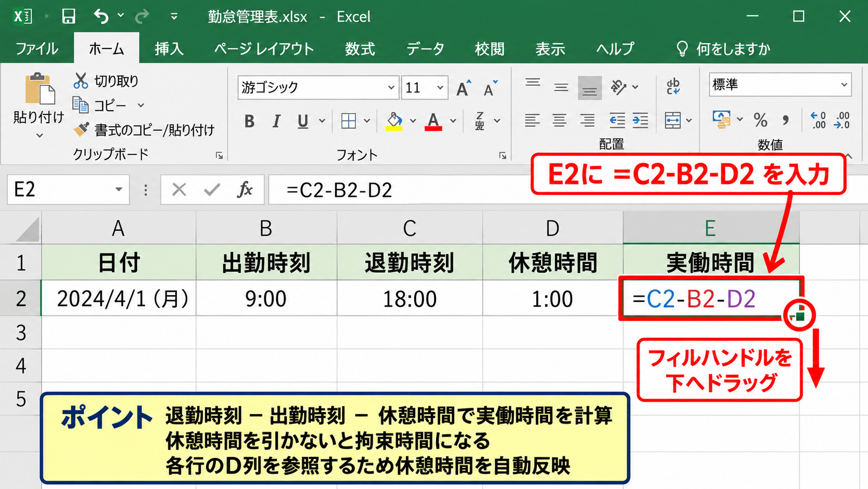The width and height of the screenshot is (868, 489).
Task: Click the merge and center icon
Action: pos(673,121)
